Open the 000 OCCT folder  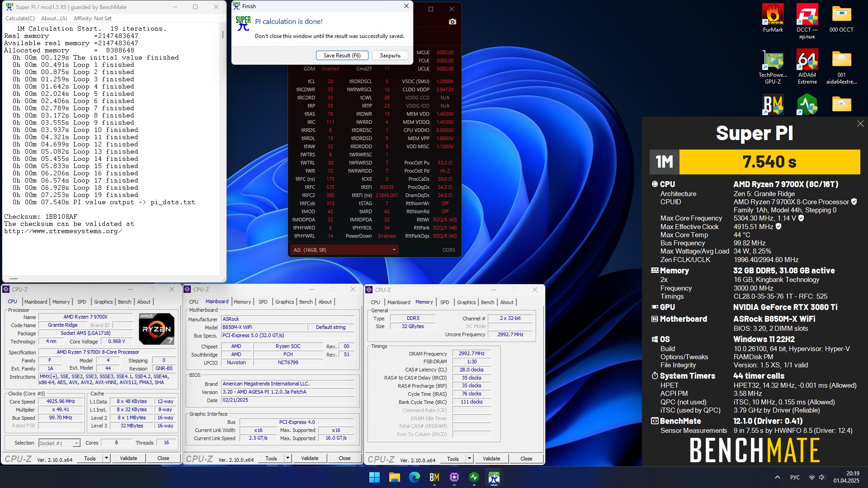pyautogui.click(x=841, y=18)
